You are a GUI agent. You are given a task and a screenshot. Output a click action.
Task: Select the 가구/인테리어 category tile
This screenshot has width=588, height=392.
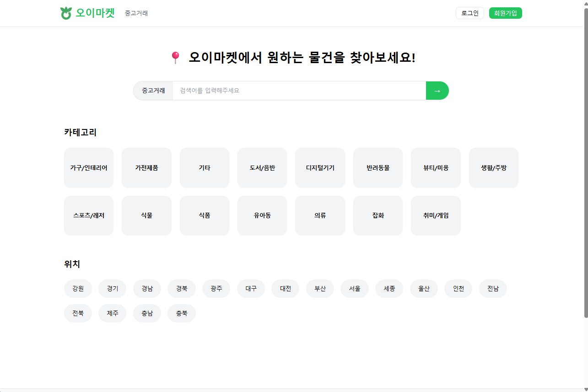(x=89, y=168)
